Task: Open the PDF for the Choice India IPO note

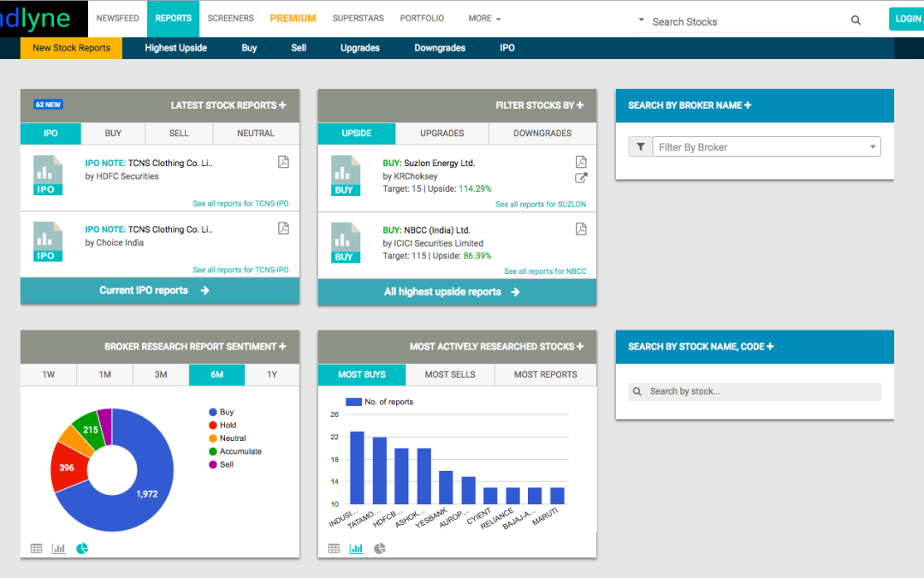Action: click(x=283, y=229)
